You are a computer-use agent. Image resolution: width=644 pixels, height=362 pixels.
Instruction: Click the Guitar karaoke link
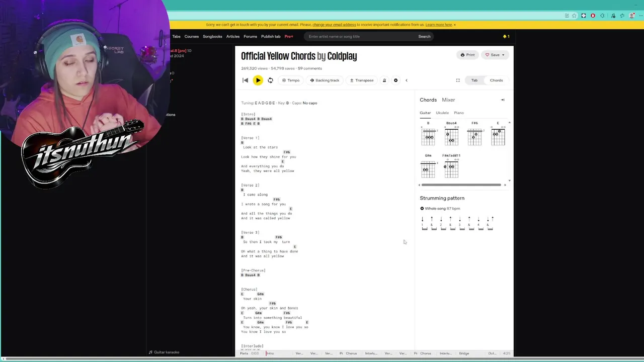point(164,352)
